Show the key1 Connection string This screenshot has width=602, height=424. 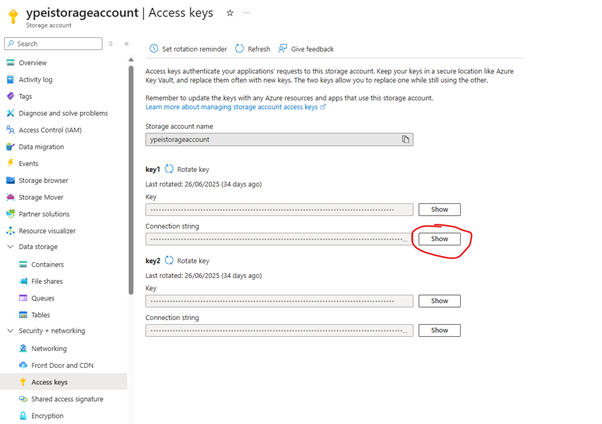(x=439, y=239)
